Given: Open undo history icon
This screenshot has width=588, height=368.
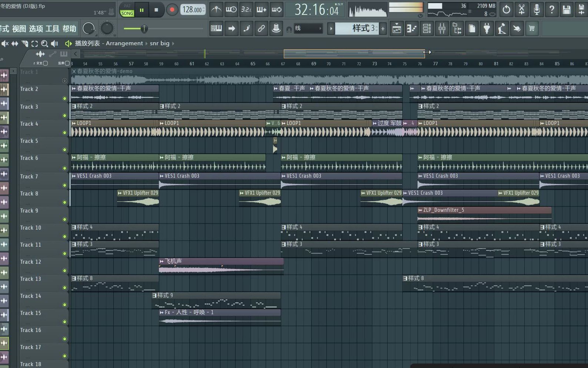Looking at the screenshot, I should (x=506, y=10).
